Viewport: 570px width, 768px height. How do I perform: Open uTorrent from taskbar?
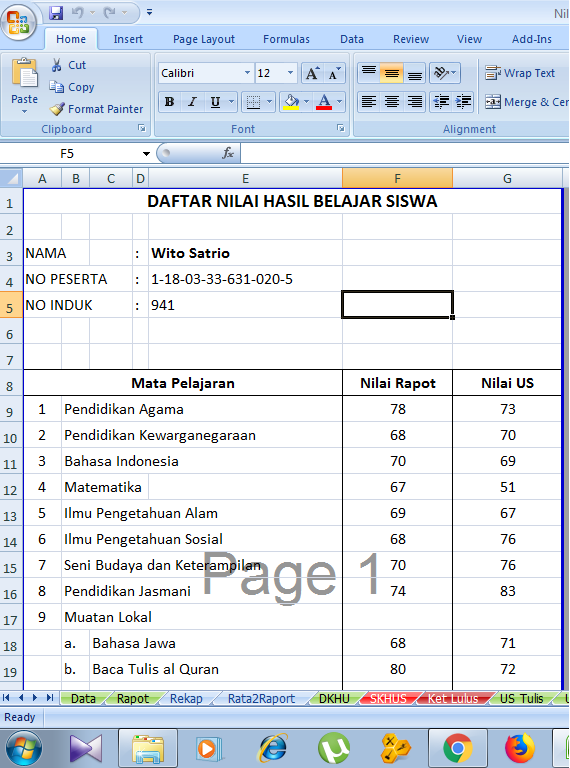tap(333, 748)
